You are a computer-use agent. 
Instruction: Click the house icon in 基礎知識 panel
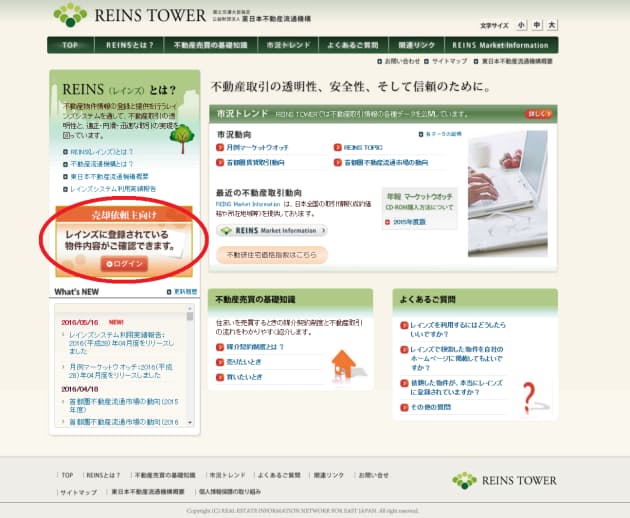click(x=343, y=361)
